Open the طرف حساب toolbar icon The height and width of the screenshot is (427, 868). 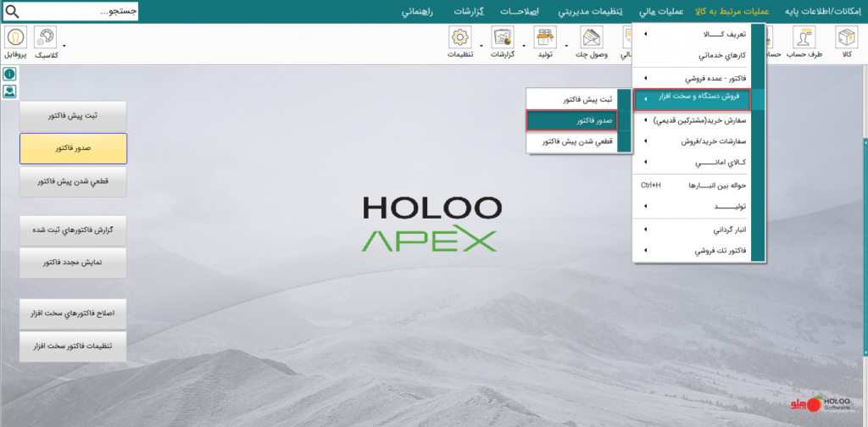(x=804, y=37)
